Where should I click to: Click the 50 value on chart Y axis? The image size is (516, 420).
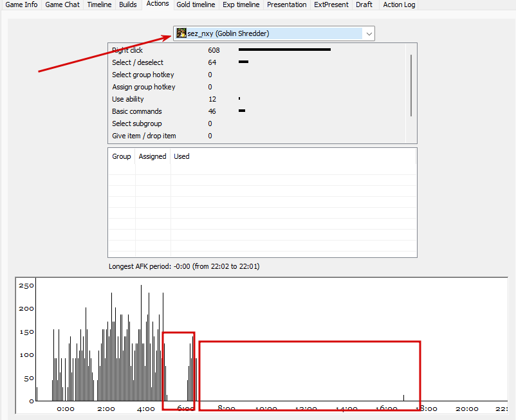(x=29, y=378)
